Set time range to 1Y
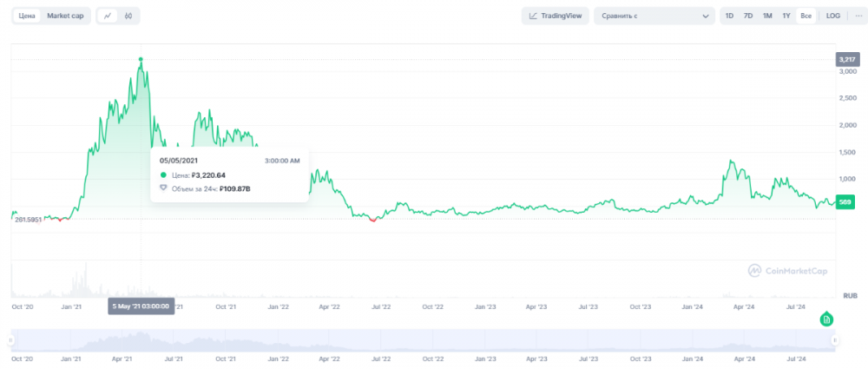The height and width of the screenshot is (369, 868). pyautogui.click(x=786, y=16)
